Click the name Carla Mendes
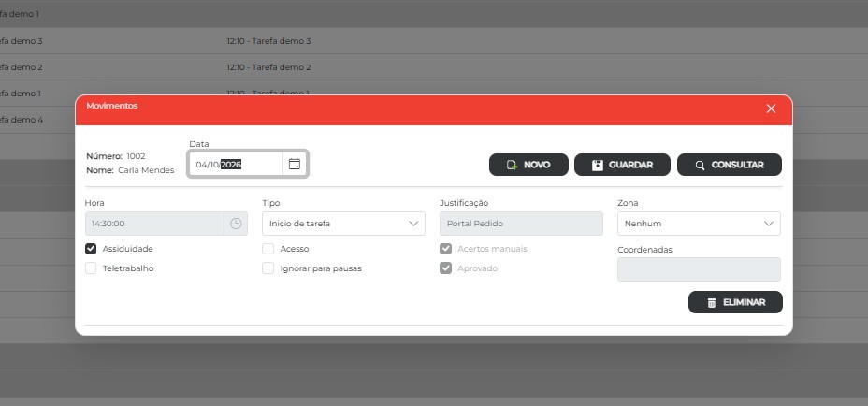 coord(146,170)
